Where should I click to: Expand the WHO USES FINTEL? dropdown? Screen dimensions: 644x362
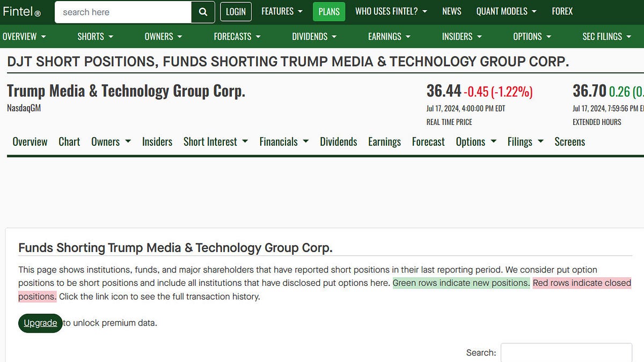391,11
